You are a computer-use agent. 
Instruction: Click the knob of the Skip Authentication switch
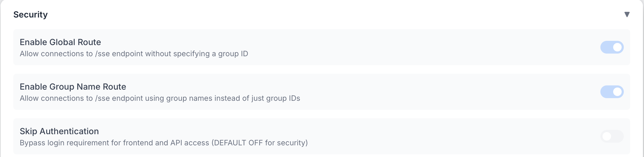[x=607, y=136]
